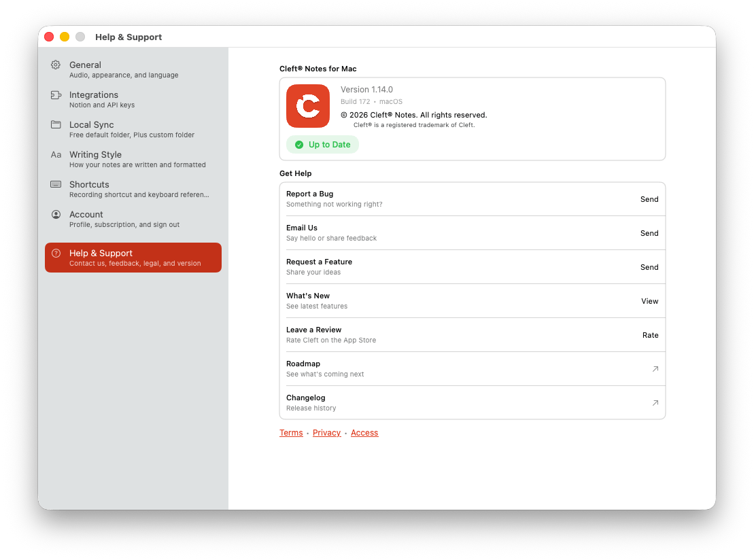Click Send for Request a Feature
754x560 pixels.
click(x=649, y=267)
